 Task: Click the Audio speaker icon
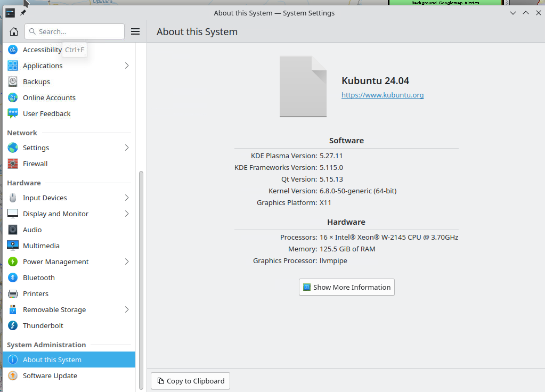tap(13, 230)
